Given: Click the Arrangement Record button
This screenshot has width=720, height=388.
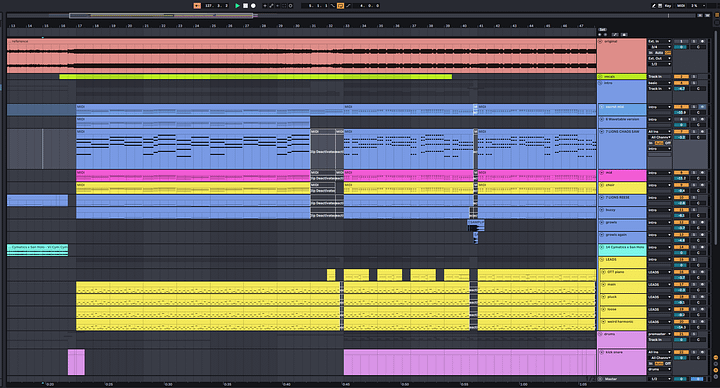Looking at the screenshot, I should 253,6.
